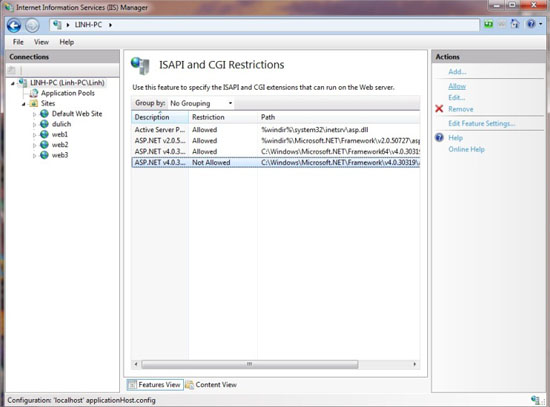Switch to the Content View tab
This screenshot has height=407, width=550.
click(211, 385)
